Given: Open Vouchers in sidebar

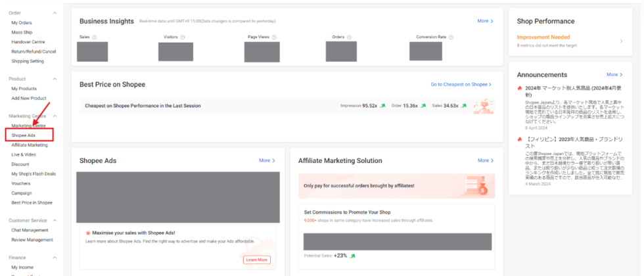Looking at the screenshot, I should (x=21, y=183).
